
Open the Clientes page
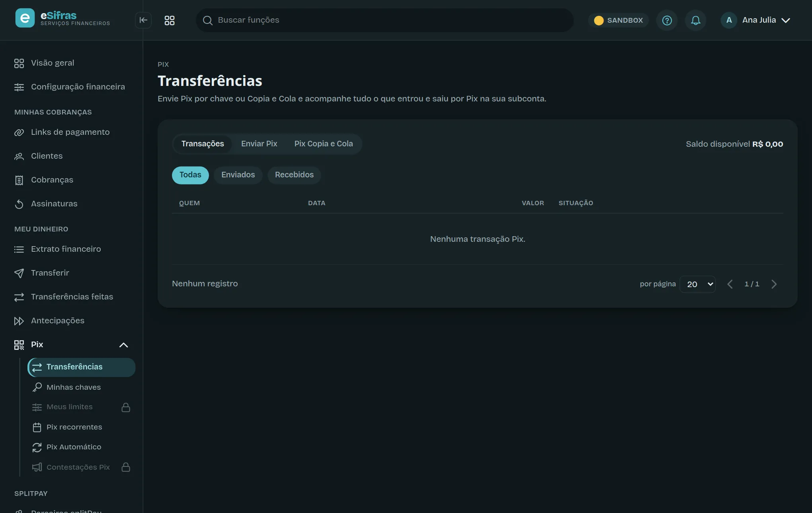71,156
